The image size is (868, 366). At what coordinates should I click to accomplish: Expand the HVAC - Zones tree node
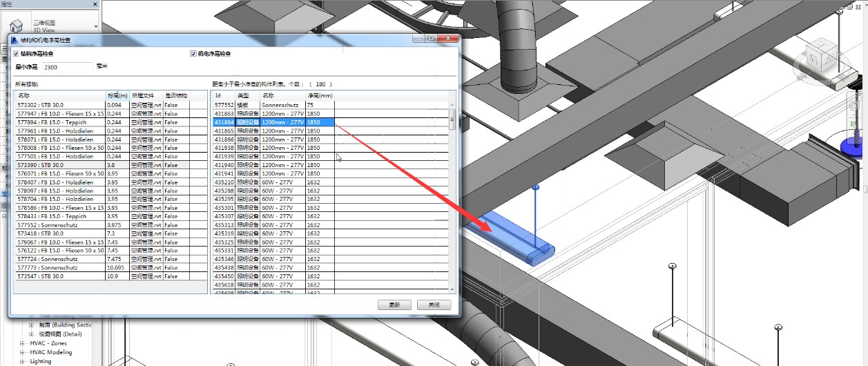pos(23,343)
